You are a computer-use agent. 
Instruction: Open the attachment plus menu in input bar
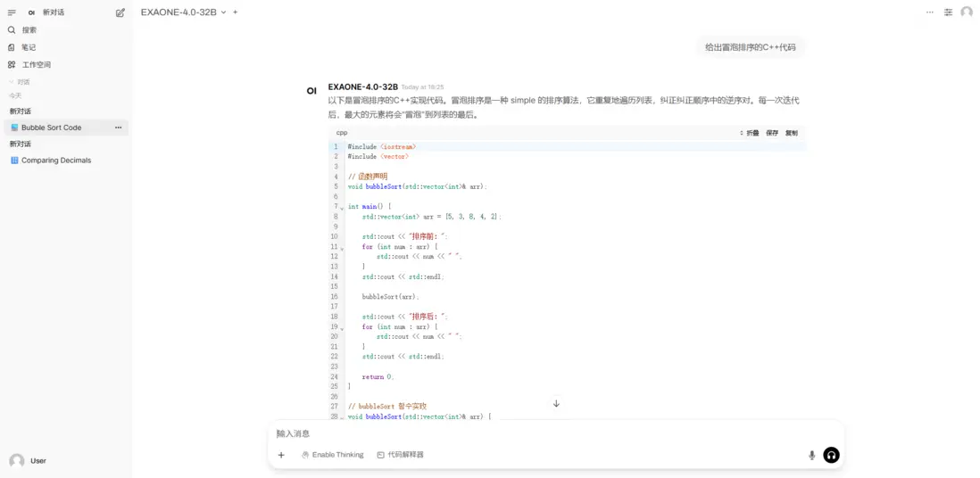click(281, 455)
